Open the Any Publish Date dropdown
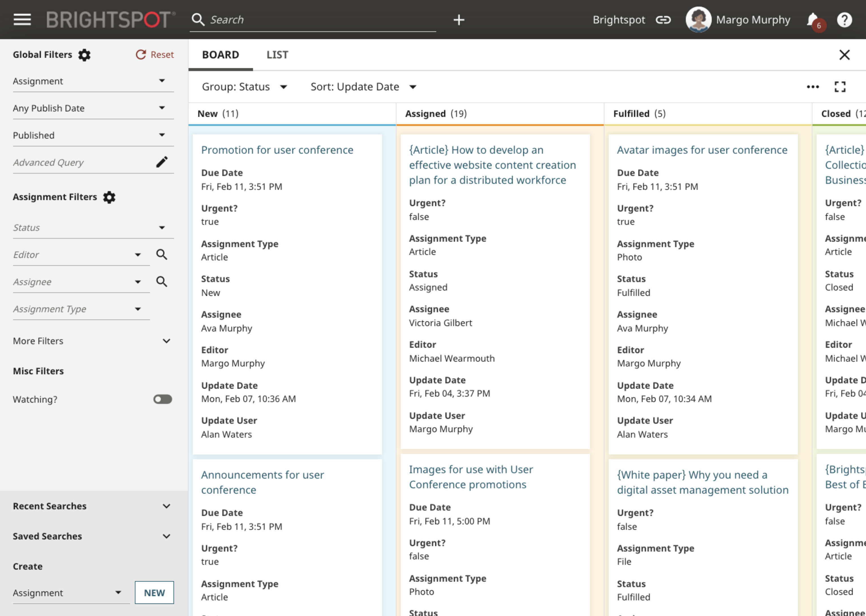The height and width of the screenshot is (616, 866). 93,108
